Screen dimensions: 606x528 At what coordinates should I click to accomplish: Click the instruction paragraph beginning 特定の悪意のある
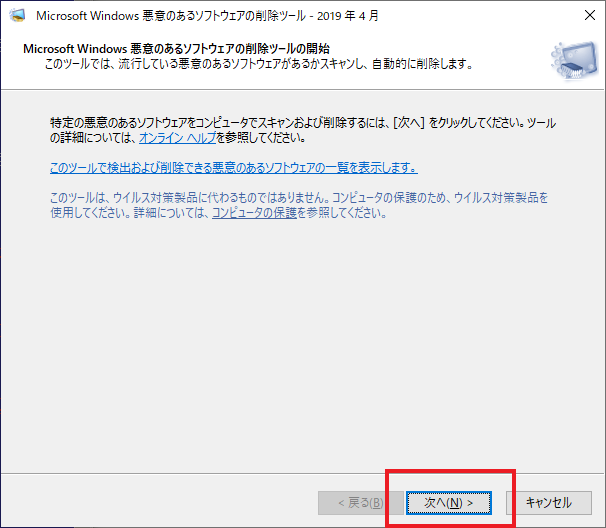(x=303, y=130)
